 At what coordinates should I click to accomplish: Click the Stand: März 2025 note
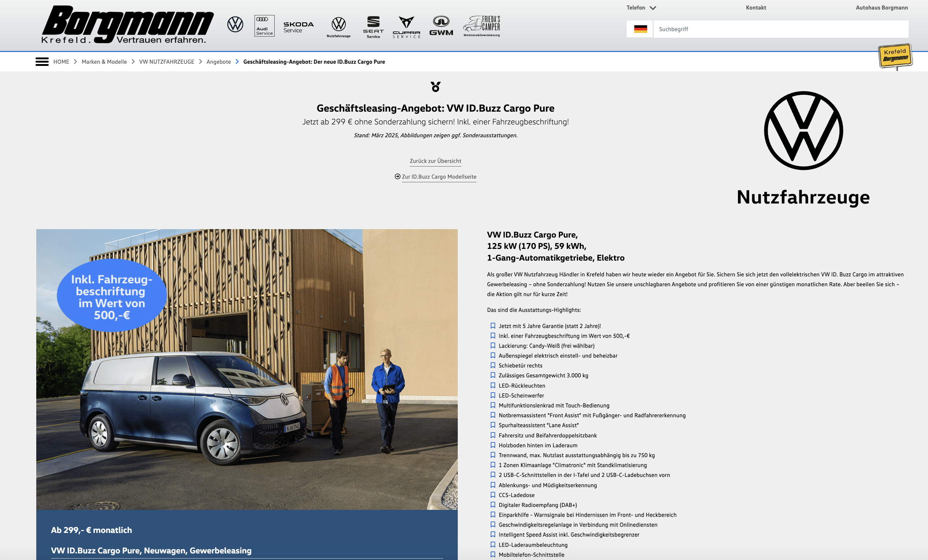coord(435,135)
